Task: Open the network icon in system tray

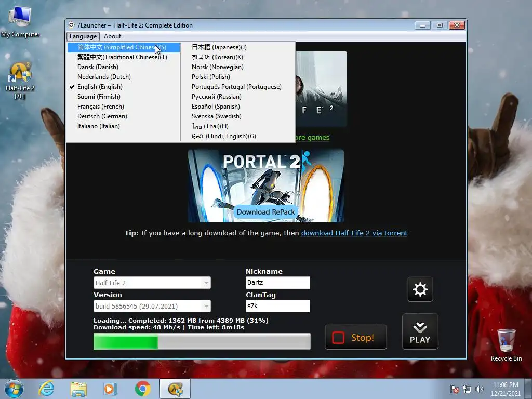Action: 467,390
